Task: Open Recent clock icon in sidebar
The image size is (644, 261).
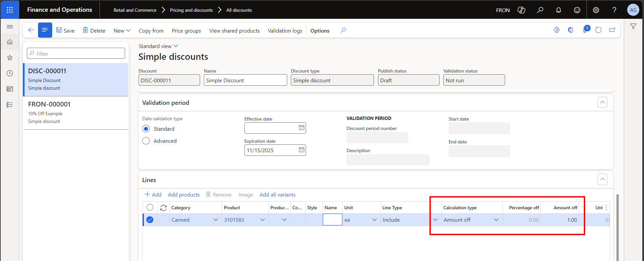Action: pyautogui.click(x=10, y=73)
